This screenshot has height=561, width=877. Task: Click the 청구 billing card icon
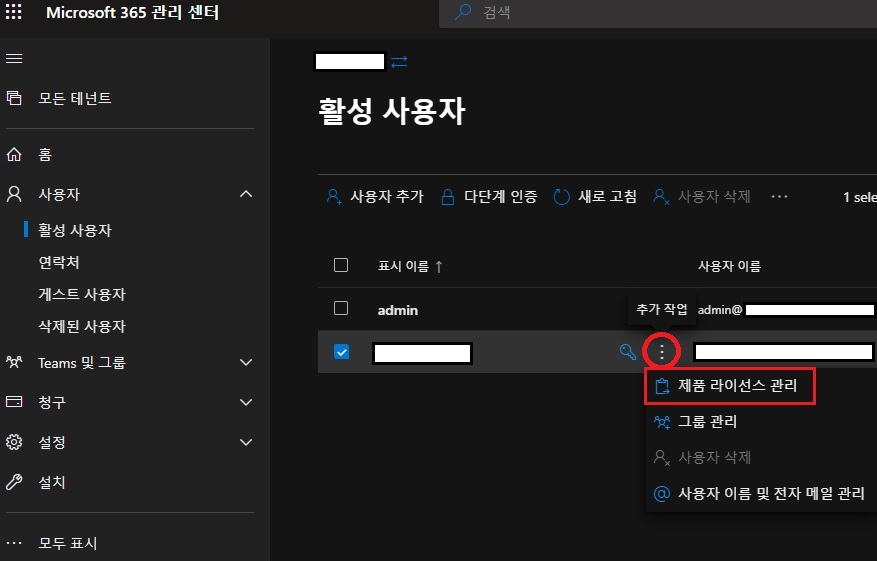click(14, 402)
